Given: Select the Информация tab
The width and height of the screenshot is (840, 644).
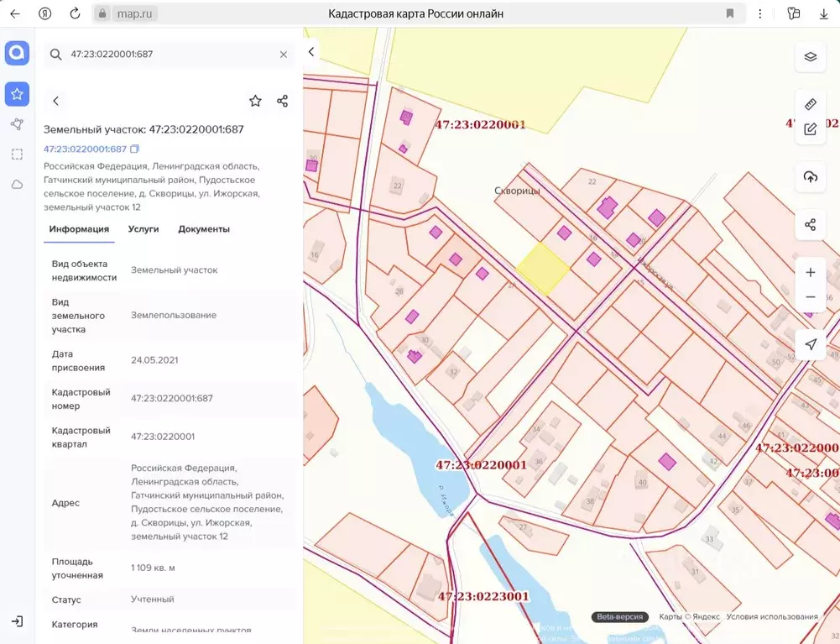Looking at the screenshot, I should [x=79, y=229].
